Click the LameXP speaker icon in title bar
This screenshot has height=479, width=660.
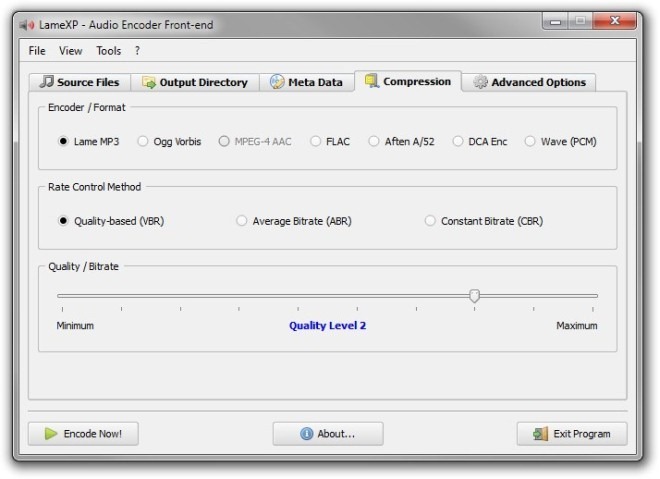pos(27,25)
